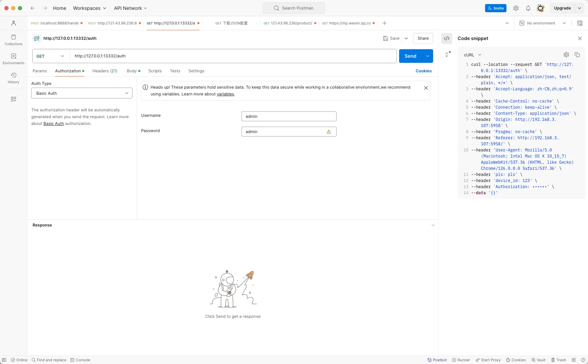The width and height of the screenshot is (588, 364).
Task: Focus the request URL input field
Action: 233,56
